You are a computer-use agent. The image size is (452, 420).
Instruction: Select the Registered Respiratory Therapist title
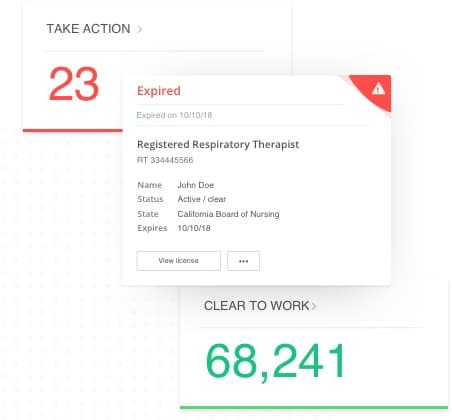(x=218, y=145)
